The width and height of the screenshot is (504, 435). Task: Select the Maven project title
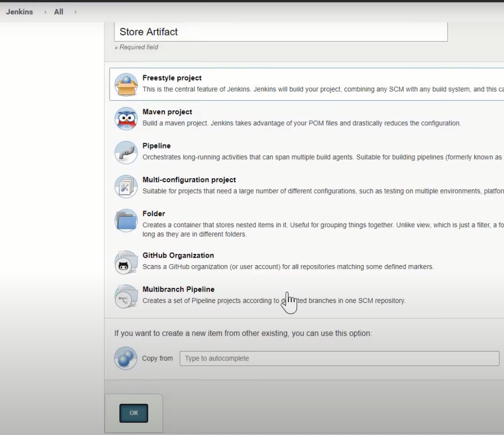click(x=167, y=112)
